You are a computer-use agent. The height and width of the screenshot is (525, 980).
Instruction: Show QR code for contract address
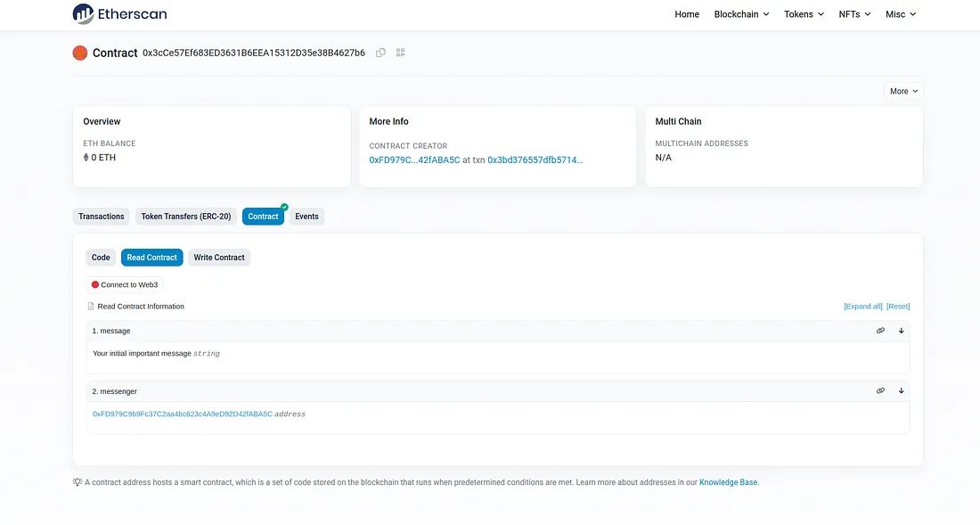pos(401,53)
